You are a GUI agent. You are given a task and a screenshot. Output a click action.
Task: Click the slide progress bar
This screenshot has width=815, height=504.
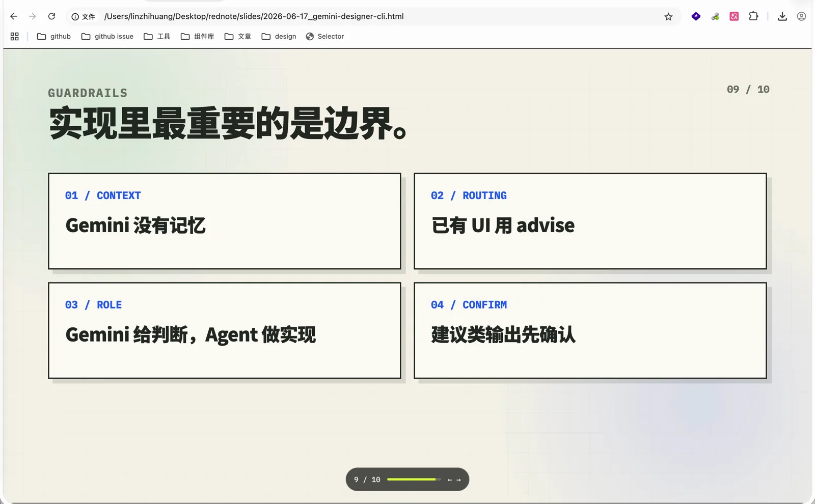point(414,480)
